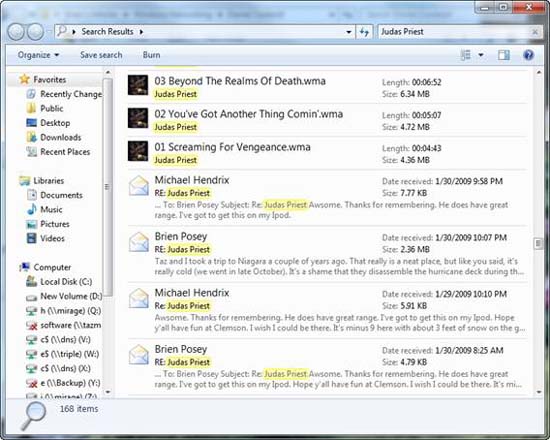Select h (\\mirage) (Q:) network drive
The height and width of the screenshot is (440, 550).
click(x=64, y=311)
